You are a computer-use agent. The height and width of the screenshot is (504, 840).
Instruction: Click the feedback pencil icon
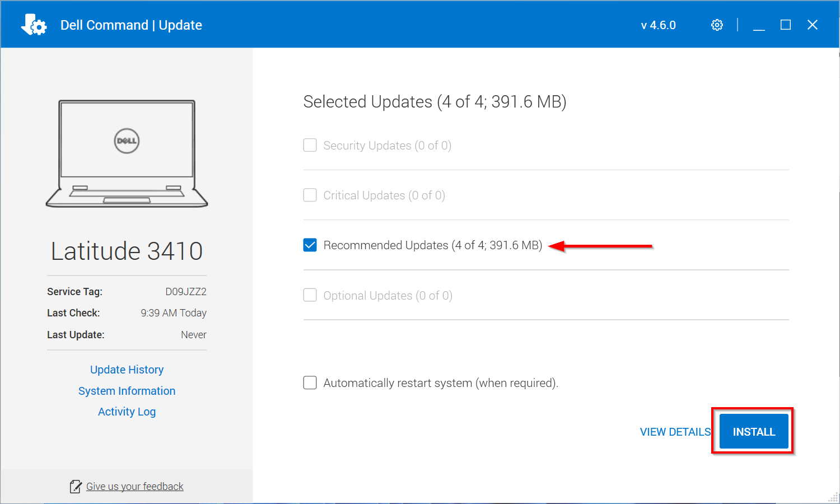(76, 487)
